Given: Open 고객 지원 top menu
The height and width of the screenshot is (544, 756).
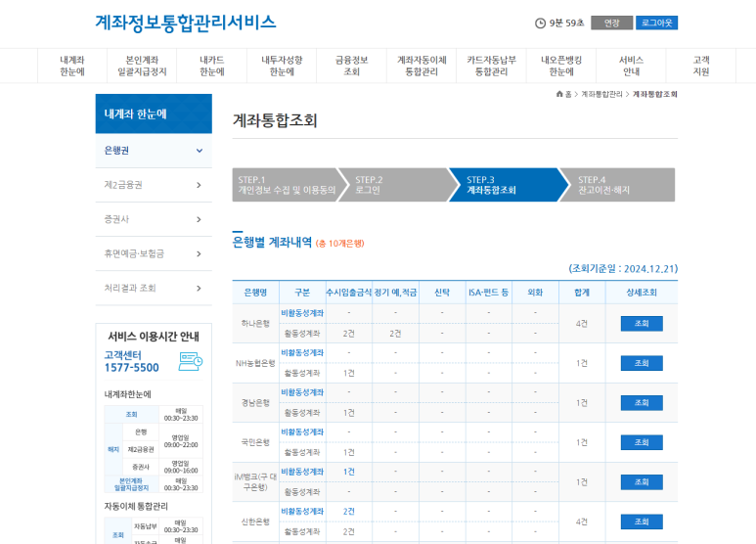Looking at the screenshot, I should (701, 66).
